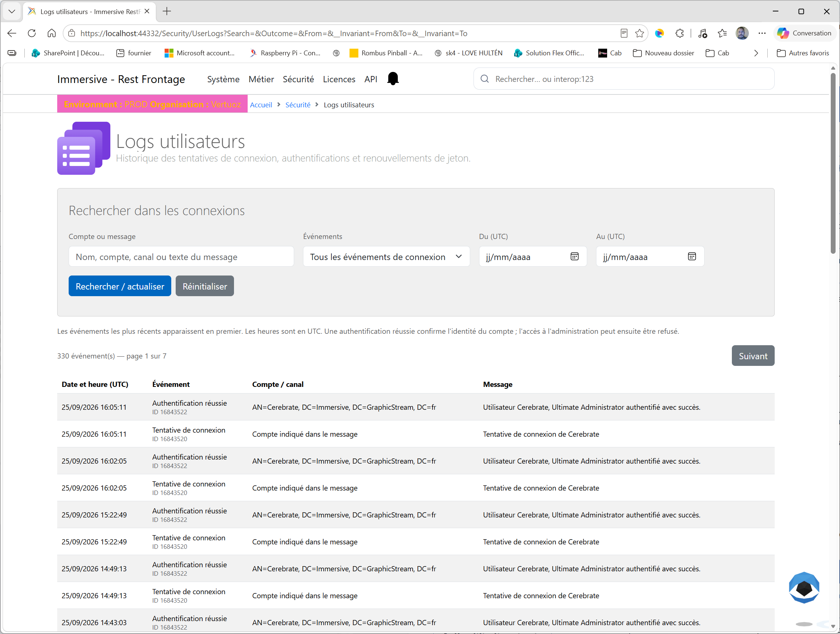Click Authentification réussie event at 16:02:05
Image resolution: width=840 pixels, height=634 pixels.
189,457
